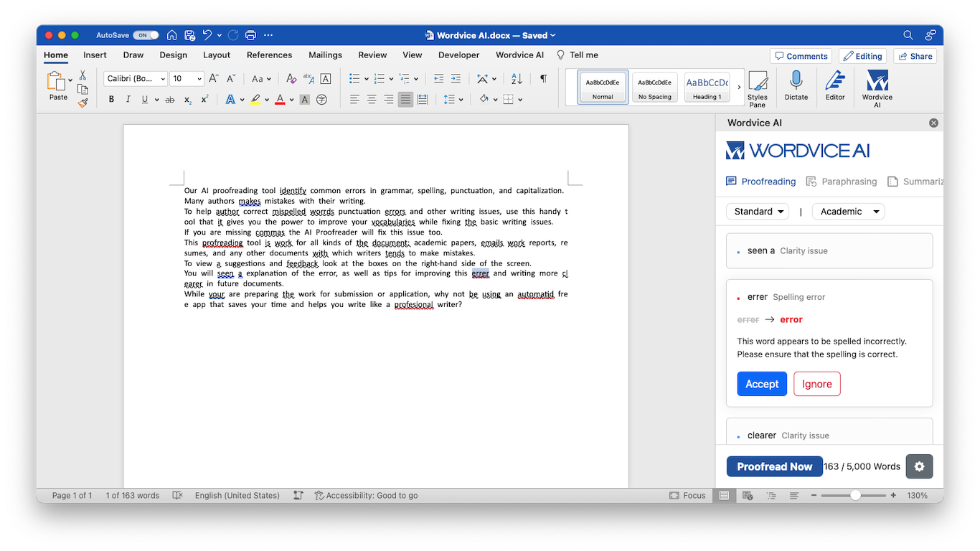
Task: Toggle strikethrough formatting
Action: 170,100
